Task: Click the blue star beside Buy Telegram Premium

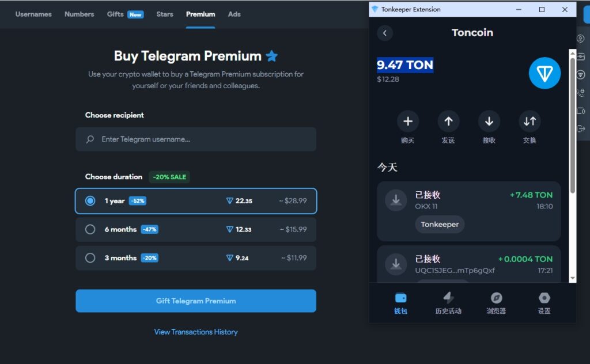Action: 272,56
